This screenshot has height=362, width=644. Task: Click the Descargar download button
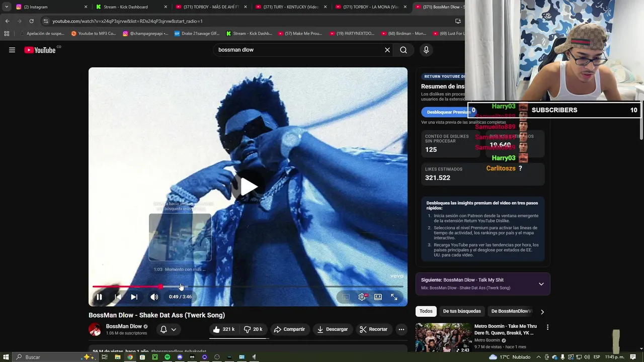[x=332, y=329]
